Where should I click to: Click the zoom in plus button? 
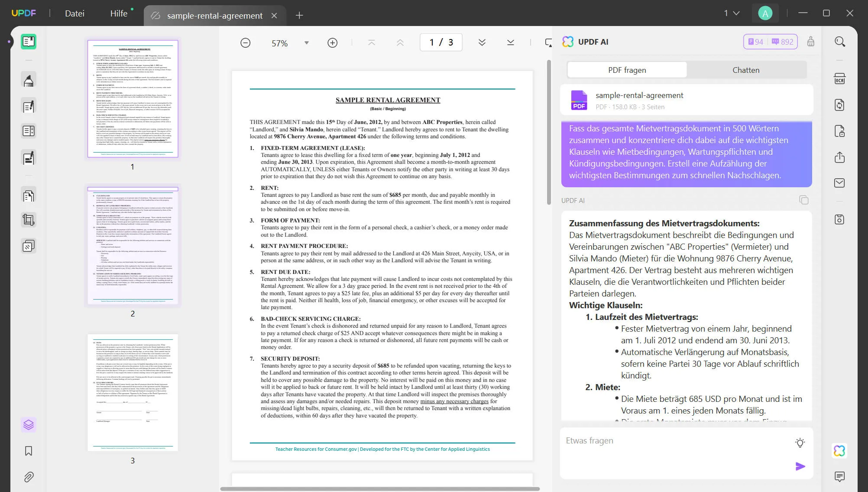[332, 43]
